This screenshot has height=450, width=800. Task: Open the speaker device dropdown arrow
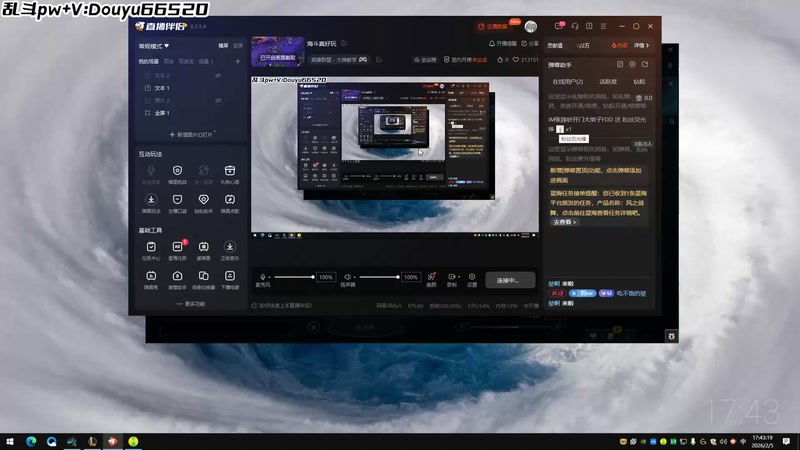tap(355, 277)
